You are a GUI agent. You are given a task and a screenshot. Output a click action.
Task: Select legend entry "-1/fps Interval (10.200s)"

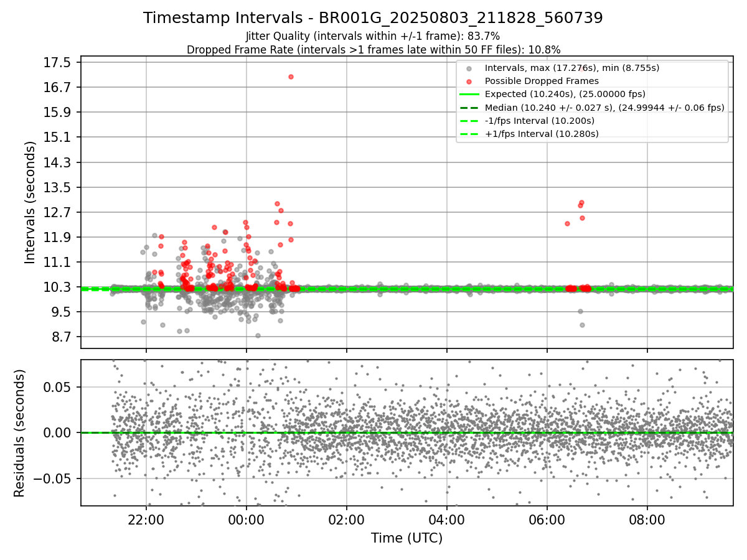point(540,121)
